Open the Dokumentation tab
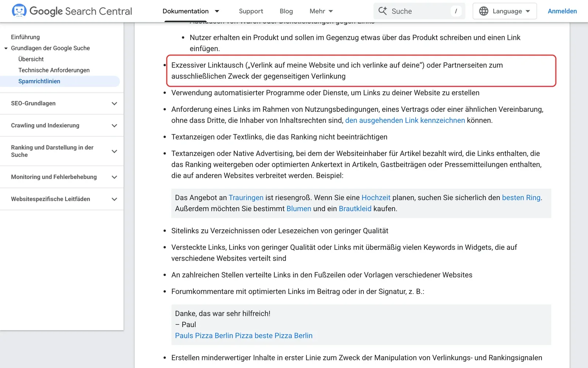Image resolution: width=588 pixels, height=368 pixels. pyautogui.click(x=186, y=11)
